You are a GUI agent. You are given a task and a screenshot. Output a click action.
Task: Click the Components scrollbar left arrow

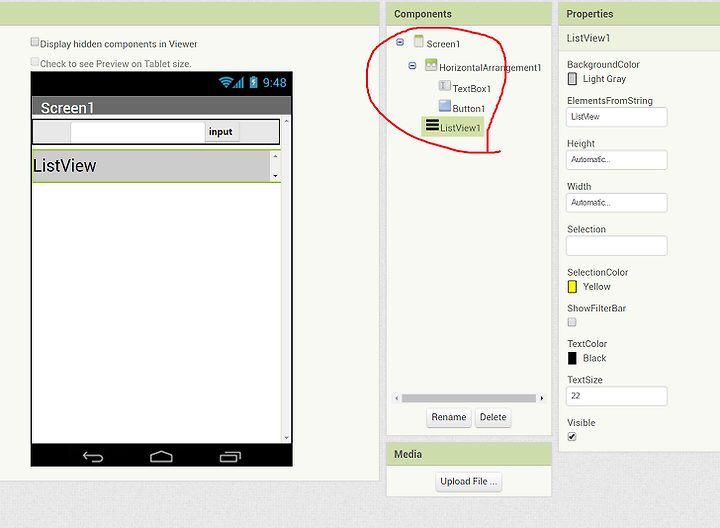[x=397, y=398]
